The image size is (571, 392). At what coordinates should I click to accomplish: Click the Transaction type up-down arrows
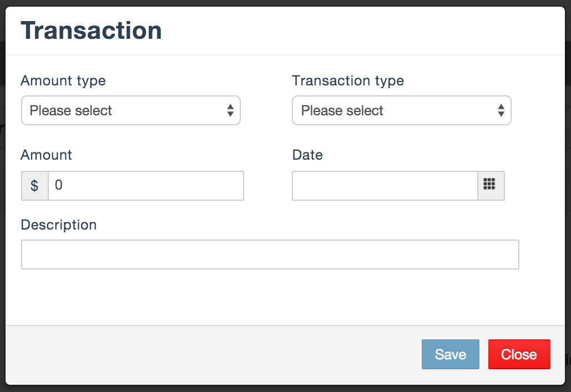[x=501, y=110]
